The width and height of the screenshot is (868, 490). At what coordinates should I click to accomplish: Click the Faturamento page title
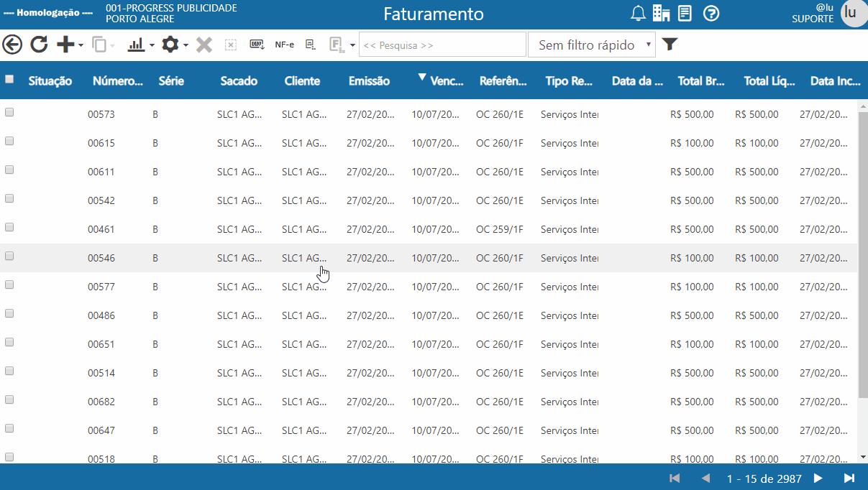(x=434, y=14)
